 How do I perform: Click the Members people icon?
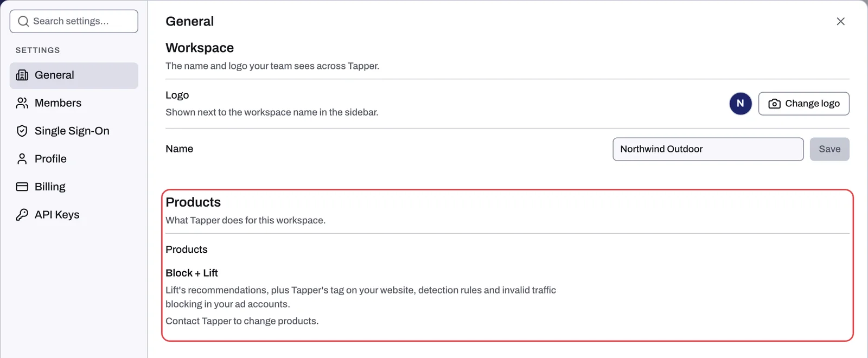22,103
